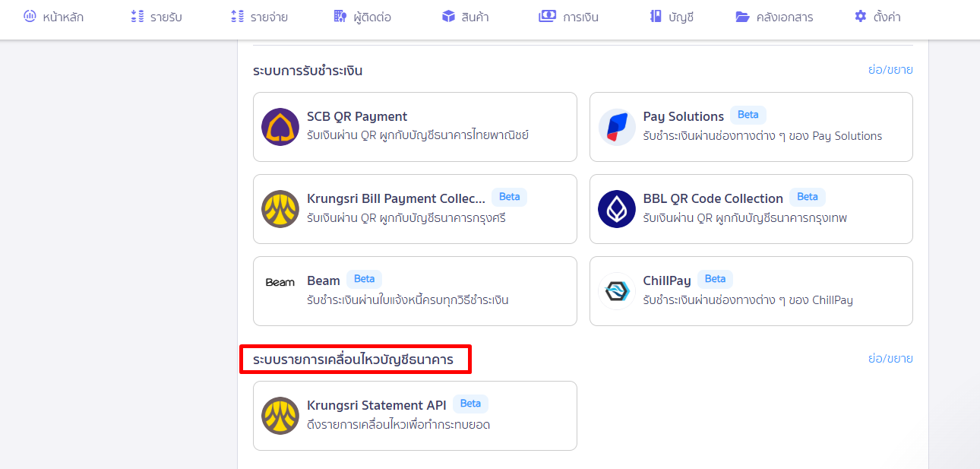
Task: Click text รับชำระเงินผ่านช่องทางต่าง ๆ ของ Pay Solutions
Action: click(x=763, y=136)
